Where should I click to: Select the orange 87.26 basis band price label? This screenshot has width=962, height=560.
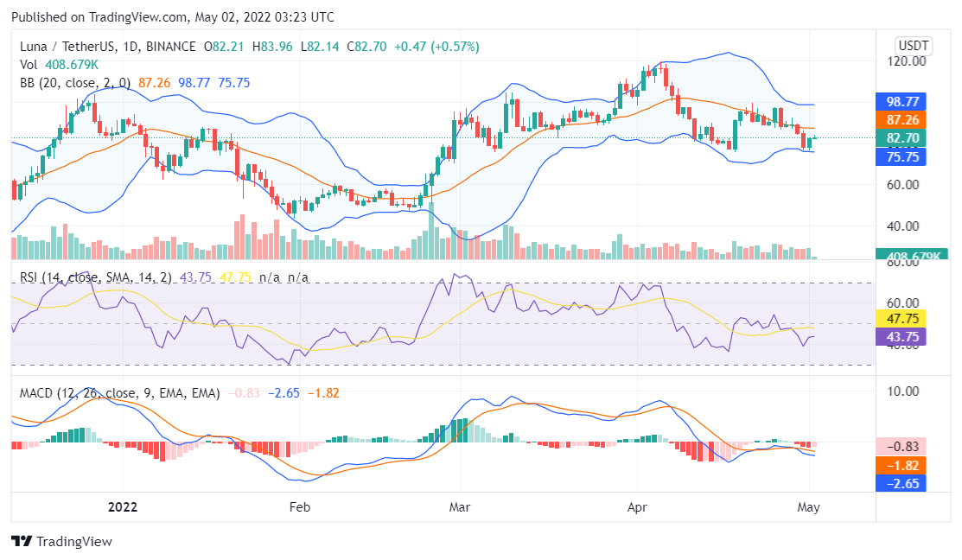(901, 120)
